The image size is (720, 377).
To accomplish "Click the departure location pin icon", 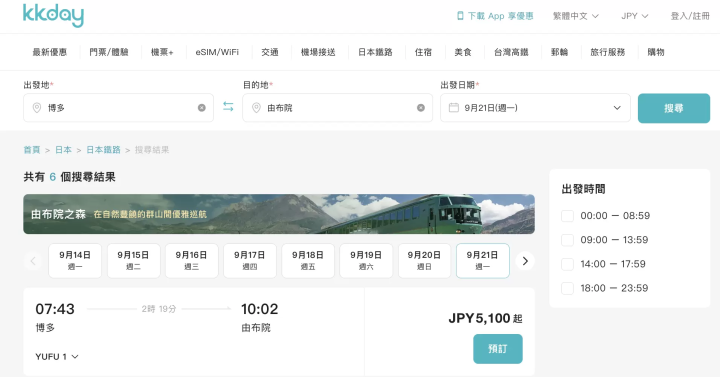I will point(37,108).
